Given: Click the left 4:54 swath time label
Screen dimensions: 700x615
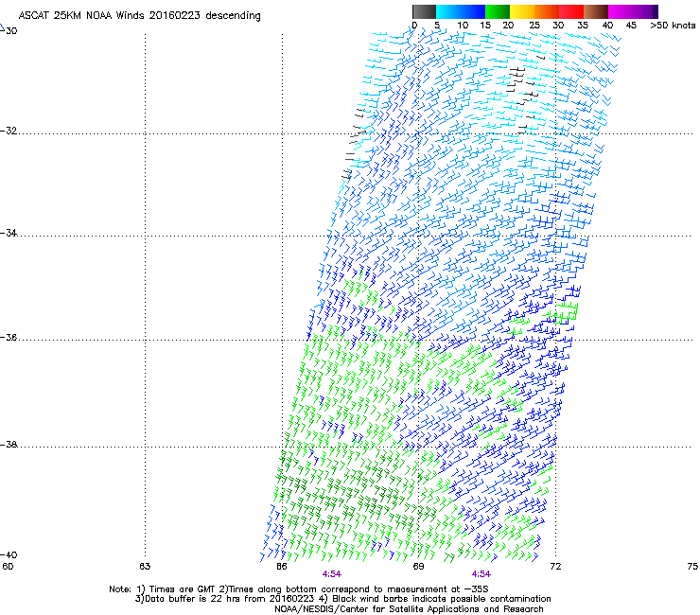Looking at the screenshot, I should (x=332, y=574).
